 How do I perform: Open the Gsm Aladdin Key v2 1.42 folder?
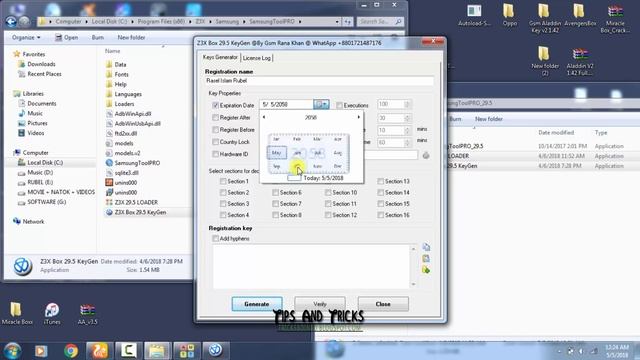click(x=544, y=18)
